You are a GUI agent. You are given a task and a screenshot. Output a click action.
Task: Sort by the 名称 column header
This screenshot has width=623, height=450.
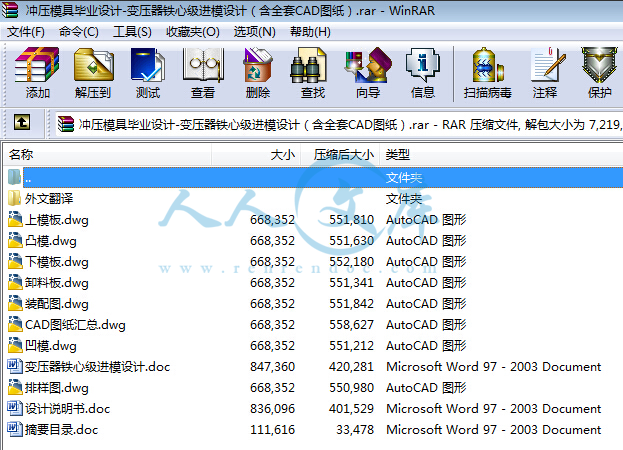[107, 155]
